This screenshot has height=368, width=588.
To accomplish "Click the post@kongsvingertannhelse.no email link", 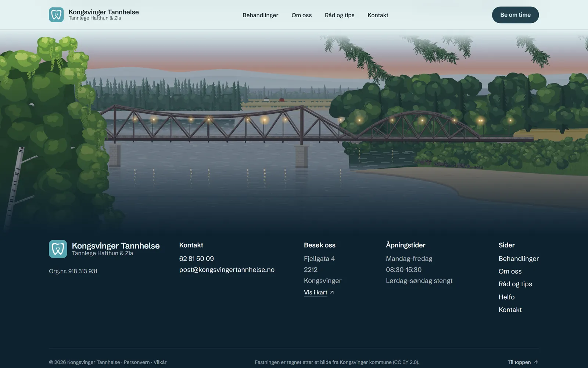I will [x=227, y=270].
